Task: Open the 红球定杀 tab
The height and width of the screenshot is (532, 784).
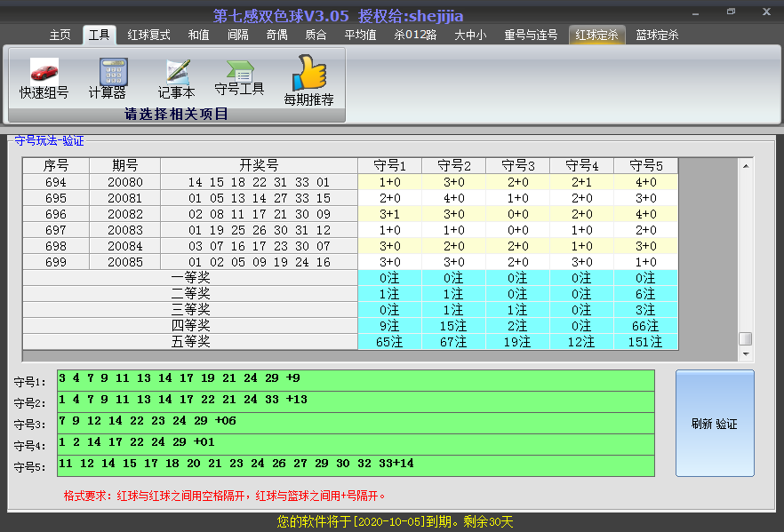Action: (596, 35)
